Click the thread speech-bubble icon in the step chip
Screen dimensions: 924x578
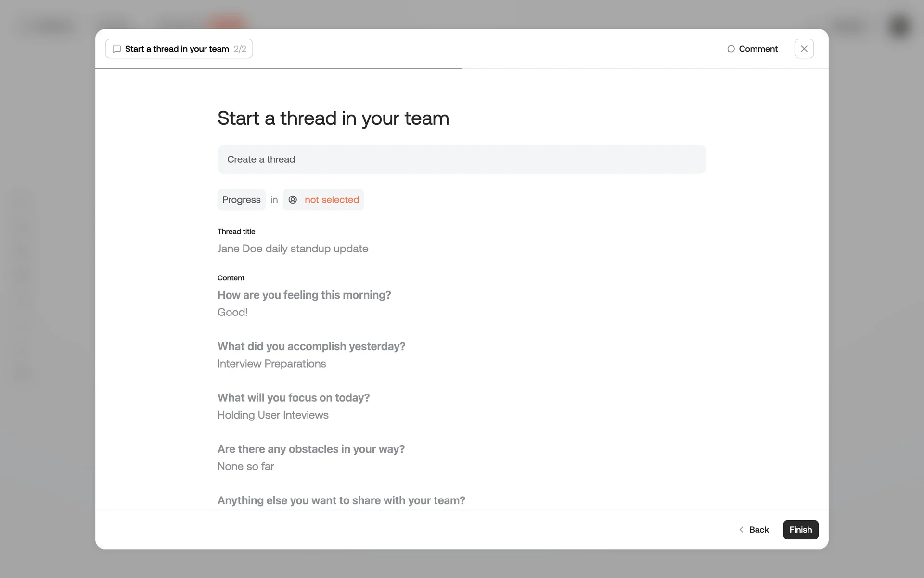tap(116, 49)
